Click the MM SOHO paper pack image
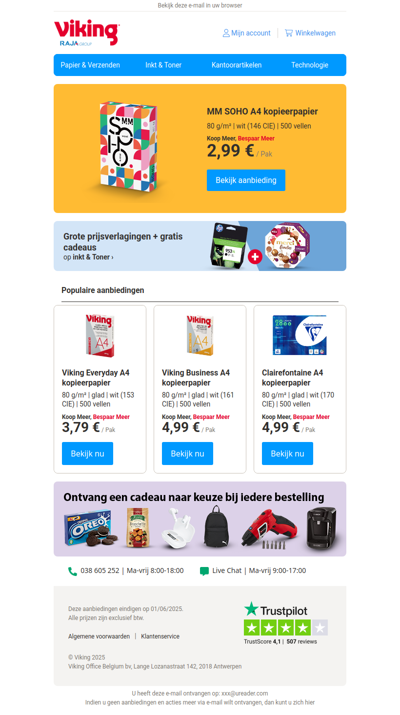 (128, 146)
